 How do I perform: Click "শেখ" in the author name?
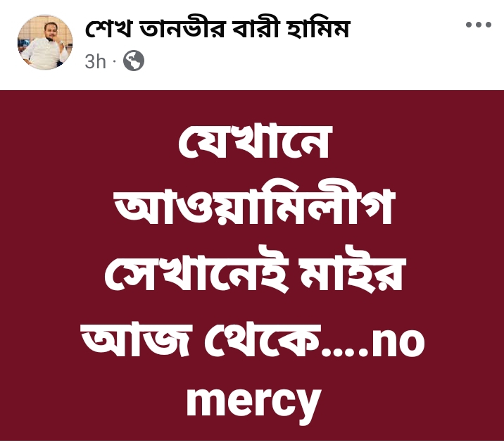(x=108, y=28)
